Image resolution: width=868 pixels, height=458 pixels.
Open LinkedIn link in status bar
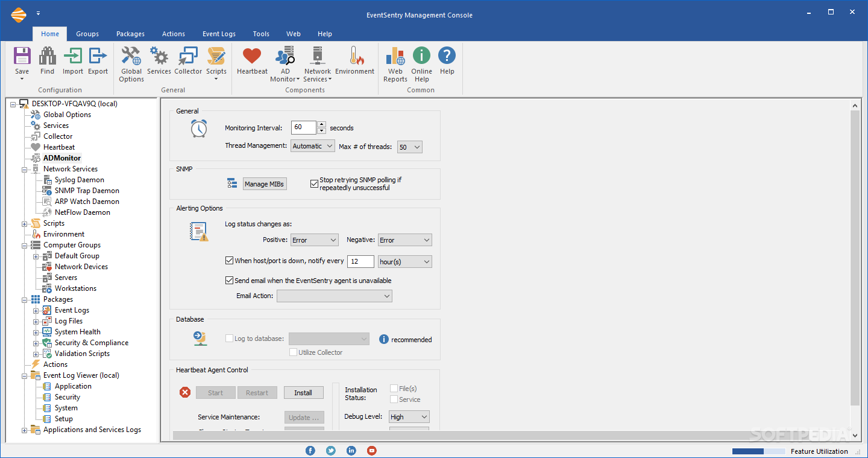click(x=351, y=451)
